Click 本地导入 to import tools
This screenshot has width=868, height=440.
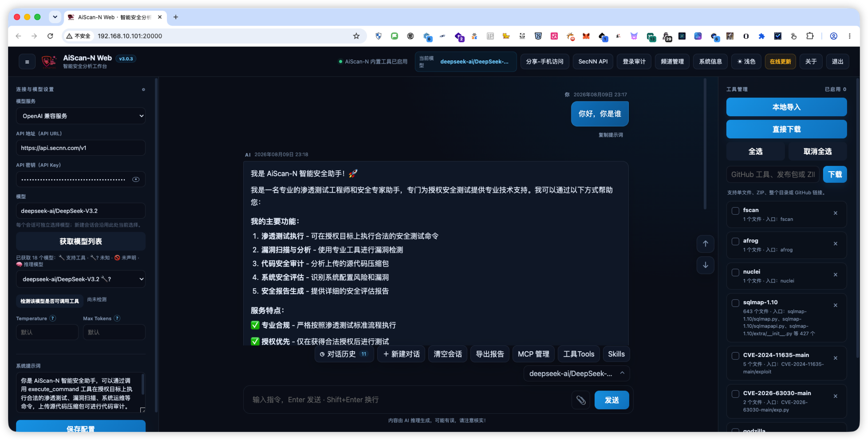[x=786, y=107]
